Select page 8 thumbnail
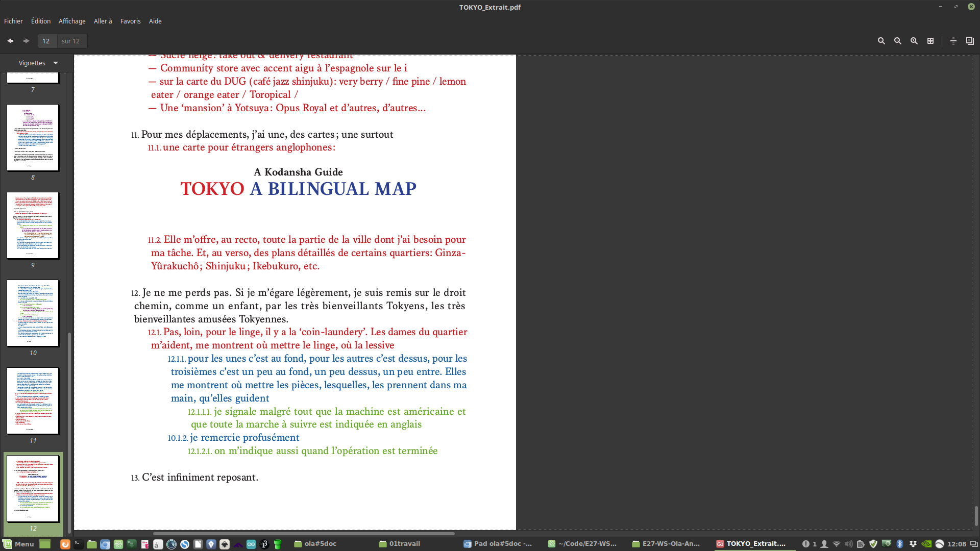The height and width of the screenshot is (551, 980). (x=33, y=137)
